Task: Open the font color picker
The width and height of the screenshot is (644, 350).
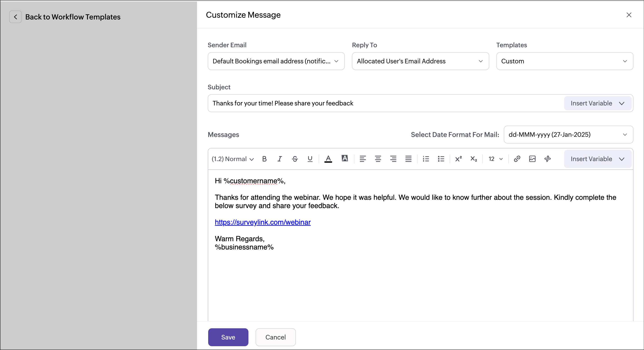Action: [x=328, y=159]
